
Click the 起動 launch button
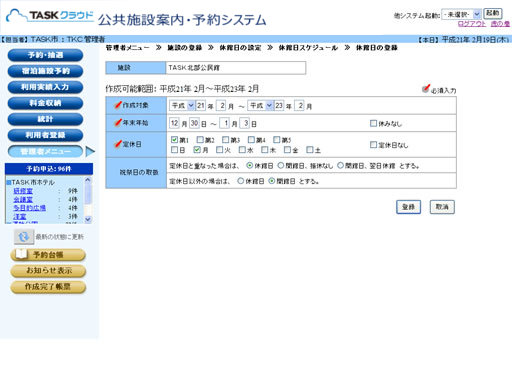click(x=493, y=13)
